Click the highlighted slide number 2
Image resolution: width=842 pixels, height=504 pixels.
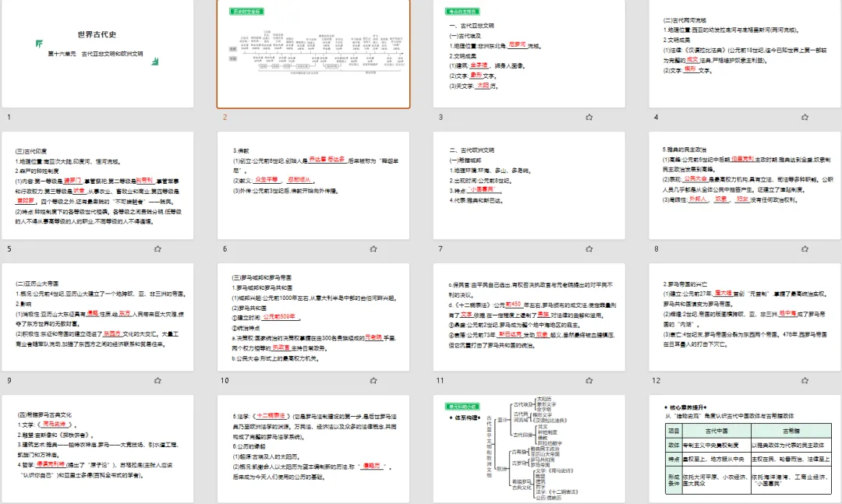[x=225, y=117]
